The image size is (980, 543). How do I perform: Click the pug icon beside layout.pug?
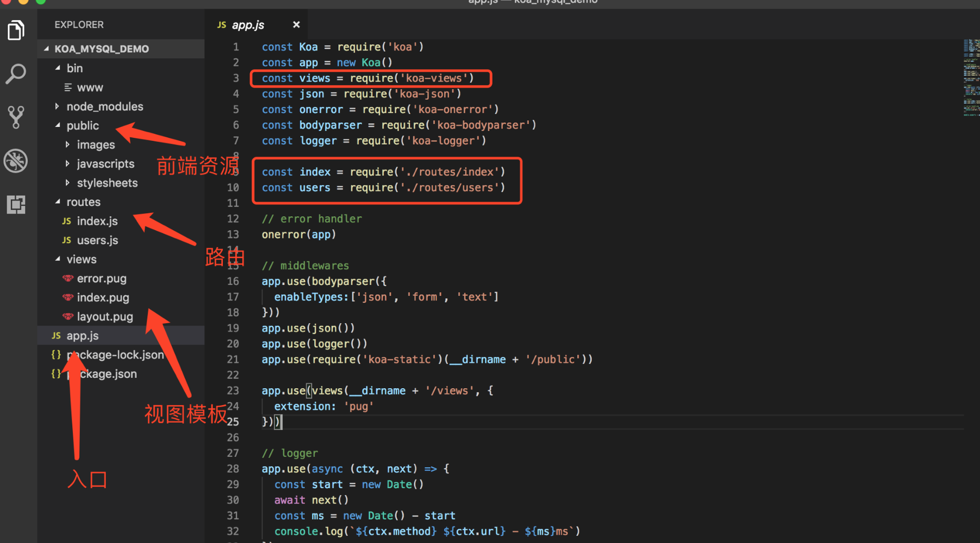coord(68,316)
